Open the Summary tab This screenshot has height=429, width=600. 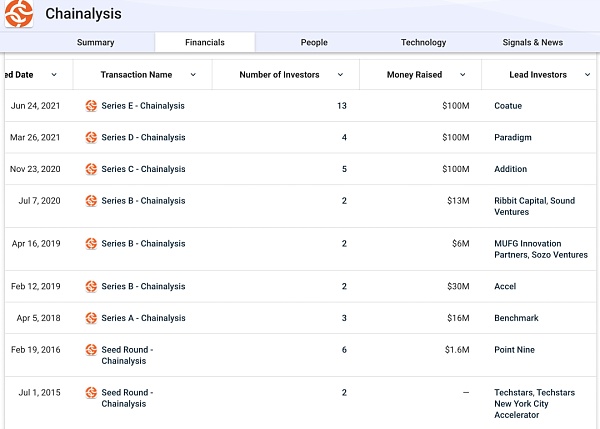[95, 42]
